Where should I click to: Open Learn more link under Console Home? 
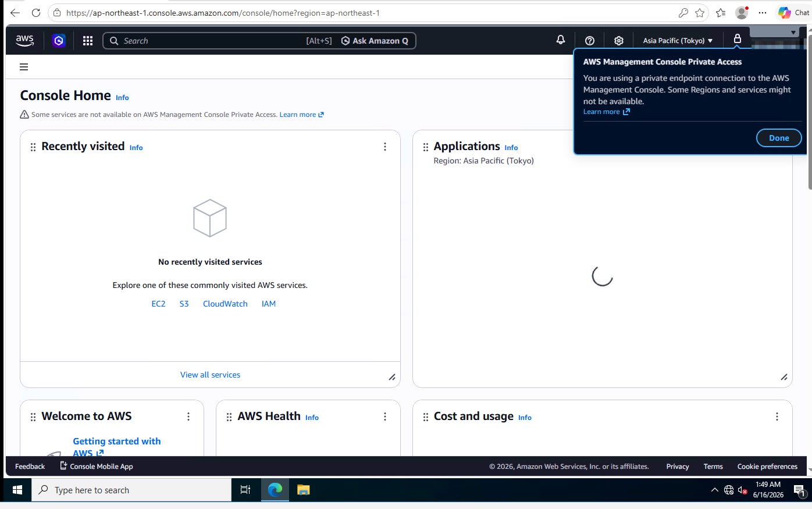(x=301, y=115)
